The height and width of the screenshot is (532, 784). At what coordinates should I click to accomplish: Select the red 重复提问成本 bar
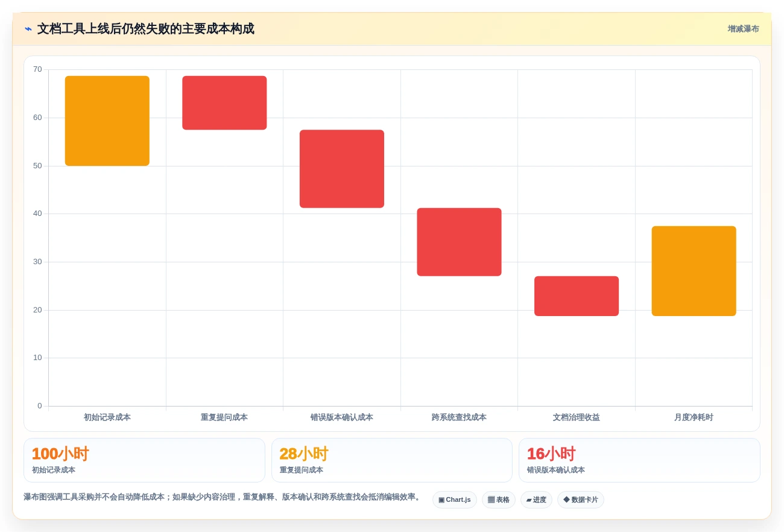(224, 103)
